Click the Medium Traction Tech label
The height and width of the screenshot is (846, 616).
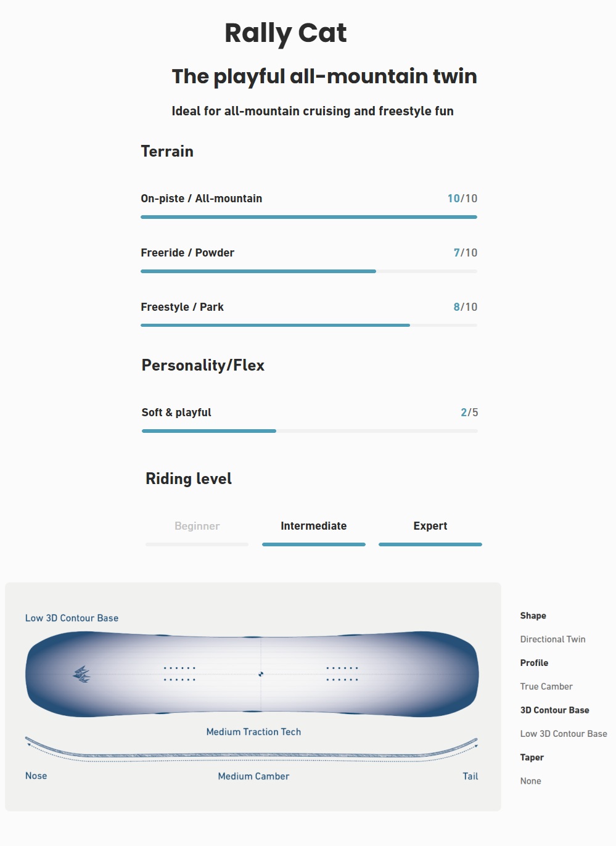pos(253,732)
